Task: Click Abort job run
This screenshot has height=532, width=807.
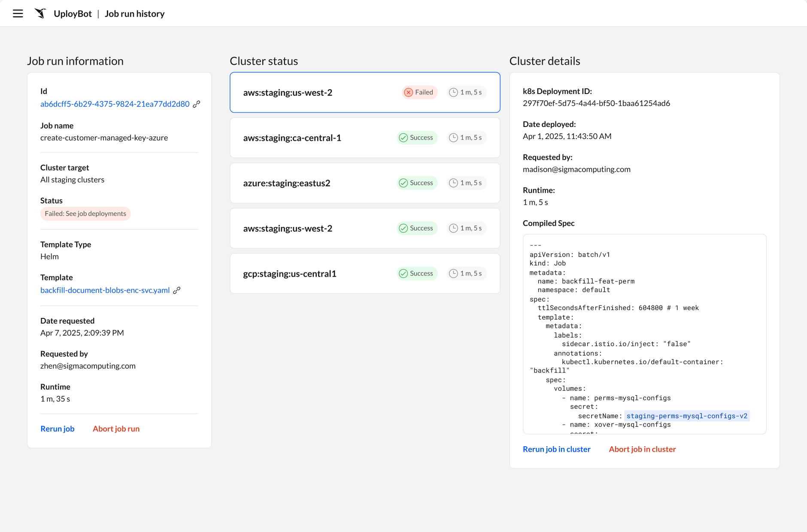Action: tap(116, 429)
